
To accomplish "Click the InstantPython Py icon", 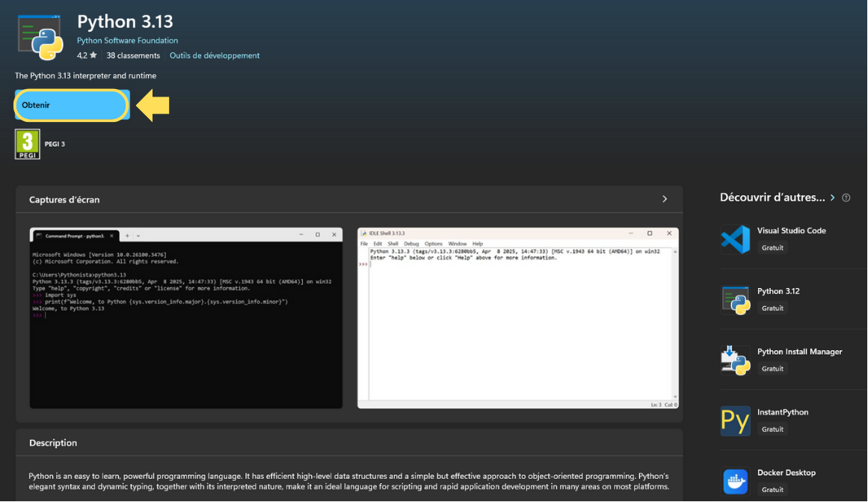I will tap(735, 420).
